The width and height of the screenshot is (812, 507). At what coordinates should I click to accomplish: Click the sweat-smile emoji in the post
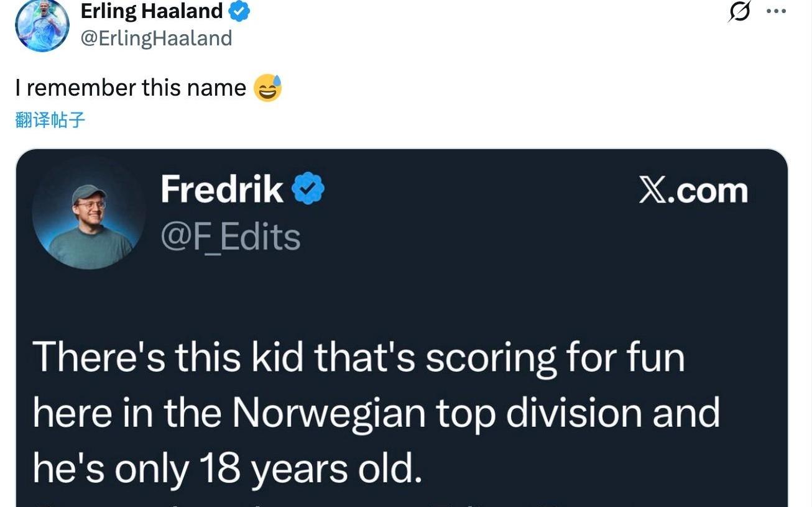click(267, 88)
